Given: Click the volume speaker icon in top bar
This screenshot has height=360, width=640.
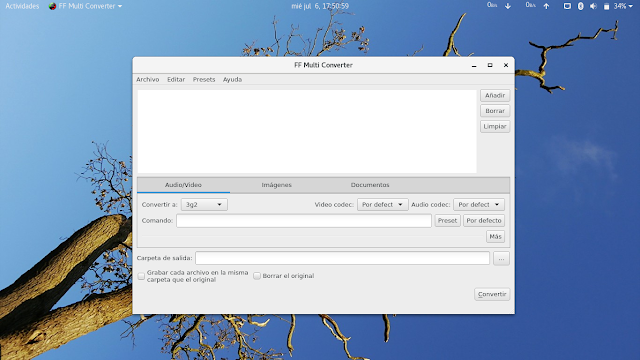Looking at the screenshot, I should coord(593,6).
